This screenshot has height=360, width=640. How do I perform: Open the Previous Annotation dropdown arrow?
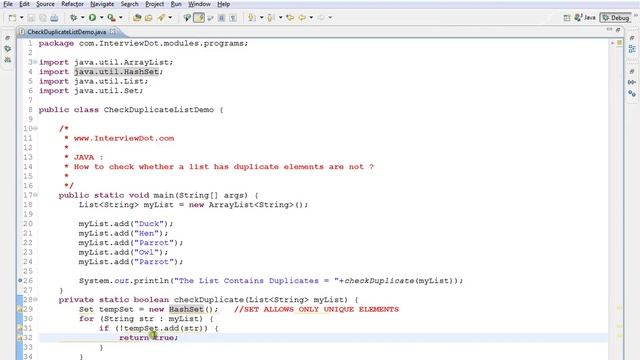tap(280, 18)
